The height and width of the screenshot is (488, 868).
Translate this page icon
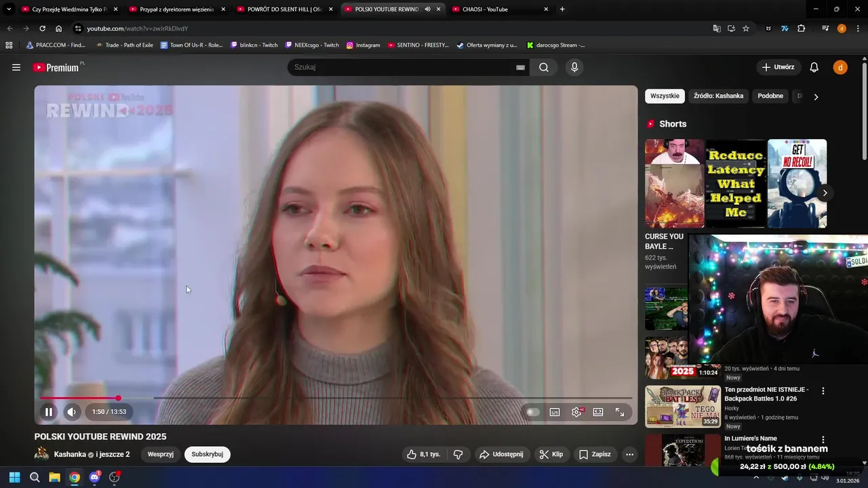[x=717, y=28]
